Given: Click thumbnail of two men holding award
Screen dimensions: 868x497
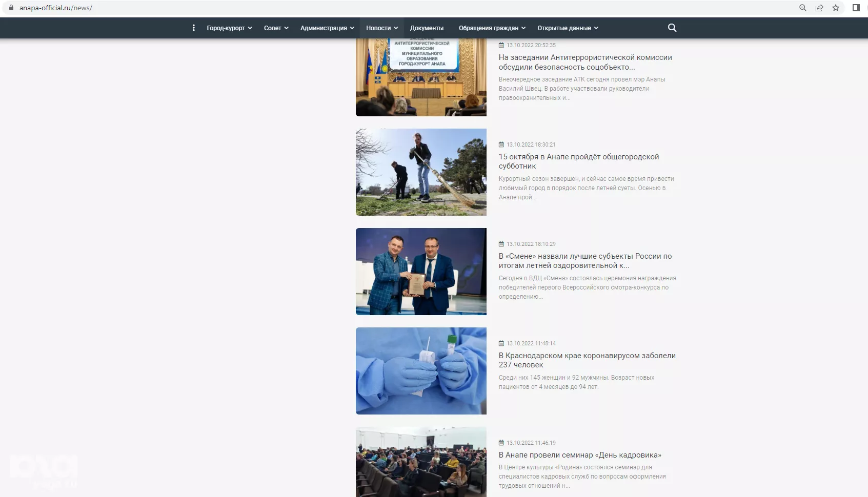Looking at the screenshot, I should coord(421,271).
